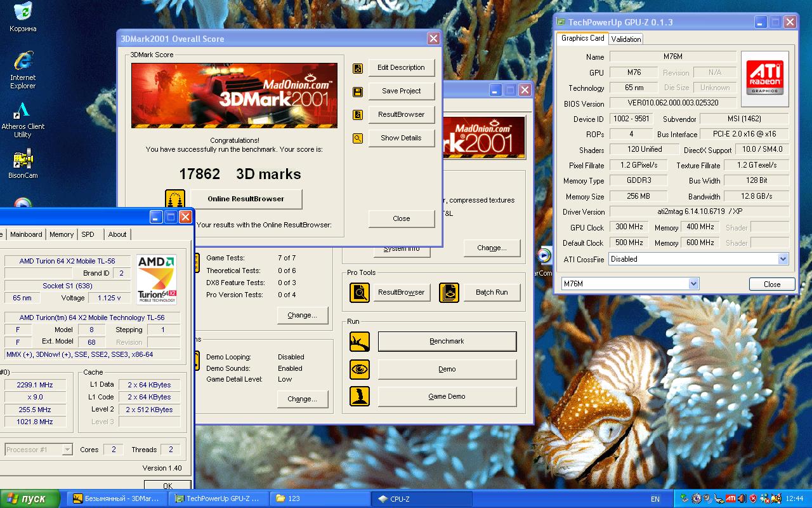
Task: Click the GPU-Z Close button
Action: tap(772, 284)
